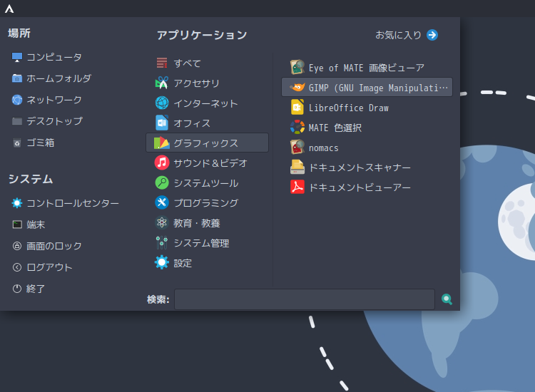Click the LibreOffice Draw label
The image size is (535, 392).
point(348,108)
